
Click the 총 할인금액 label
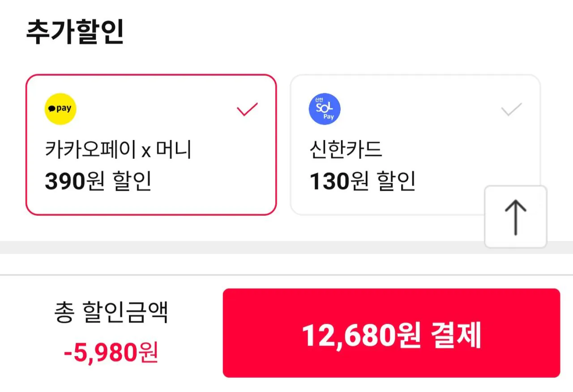(x=111, y=313)
